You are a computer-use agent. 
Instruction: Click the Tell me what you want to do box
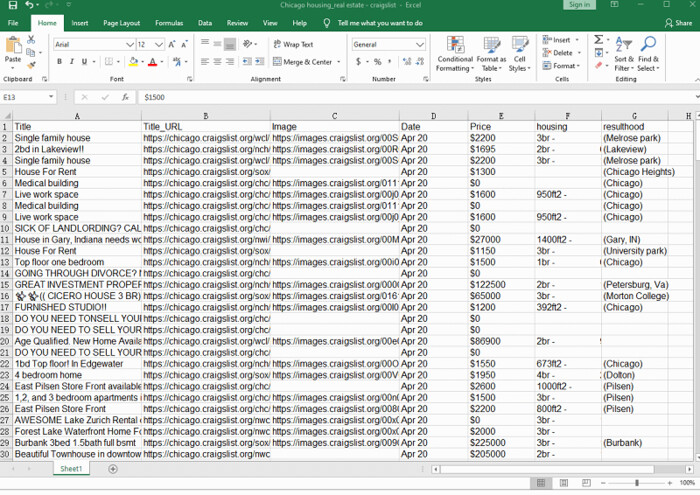point(379,23)
